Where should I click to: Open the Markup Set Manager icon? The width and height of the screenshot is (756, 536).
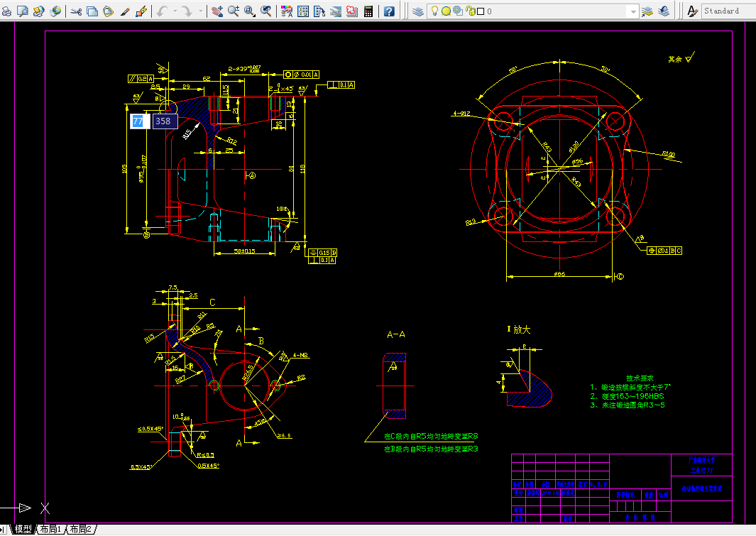[352, 11]
